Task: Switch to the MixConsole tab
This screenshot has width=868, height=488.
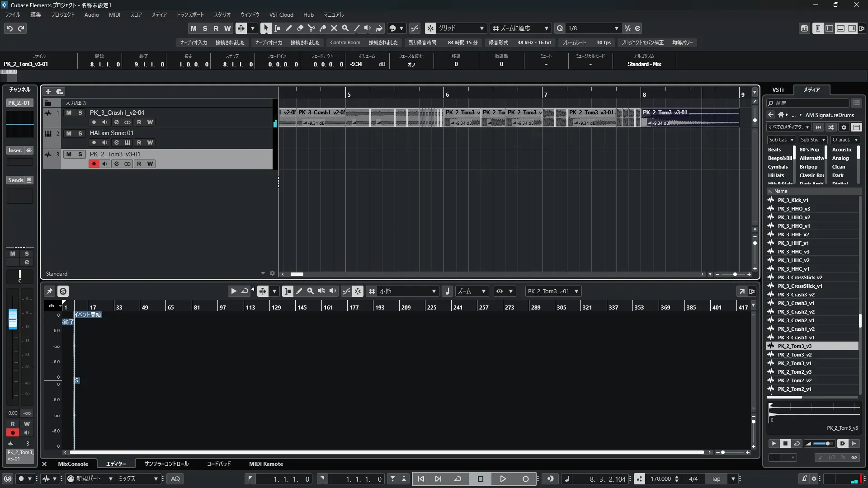Action: [x=73, y=464]
